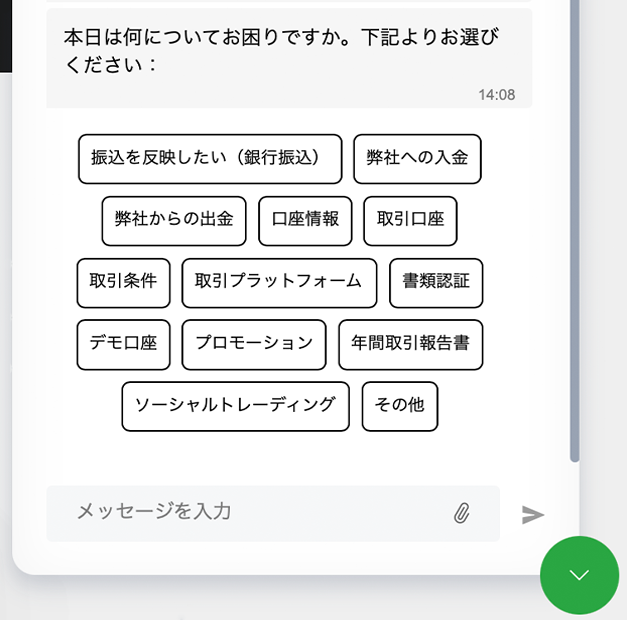Screen dimensions: 627x620
Task: Pick the 口座情報 option
Action: (x=305, y=221)
